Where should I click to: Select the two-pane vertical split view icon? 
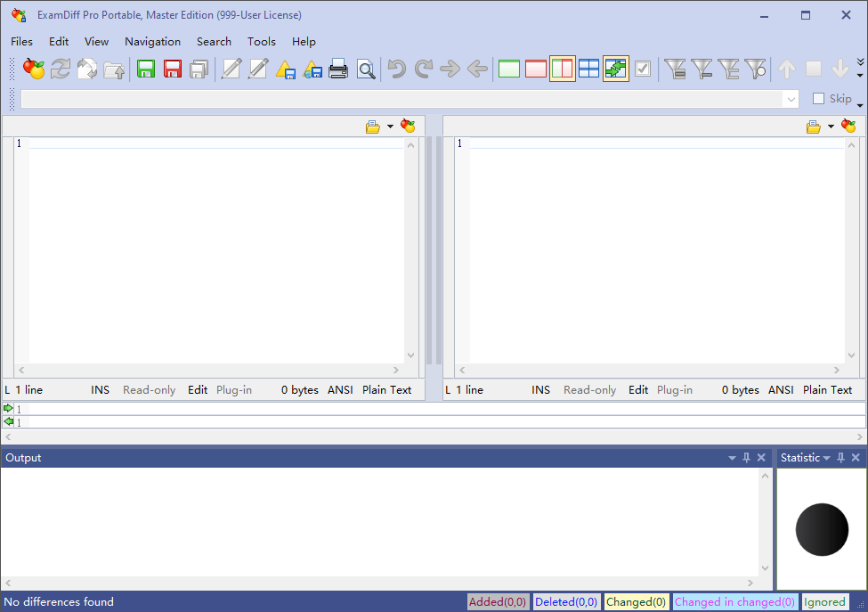[562, 69]
